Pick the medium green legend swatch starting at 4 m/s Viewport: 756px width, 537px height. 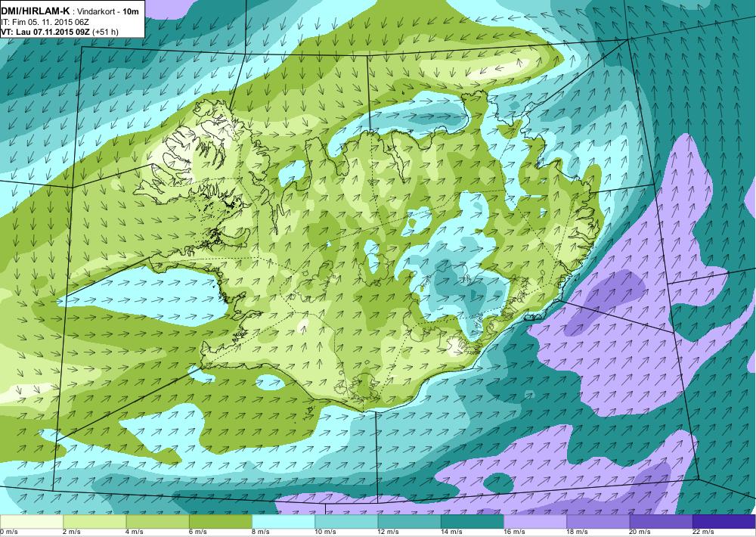tap(158, 521)
